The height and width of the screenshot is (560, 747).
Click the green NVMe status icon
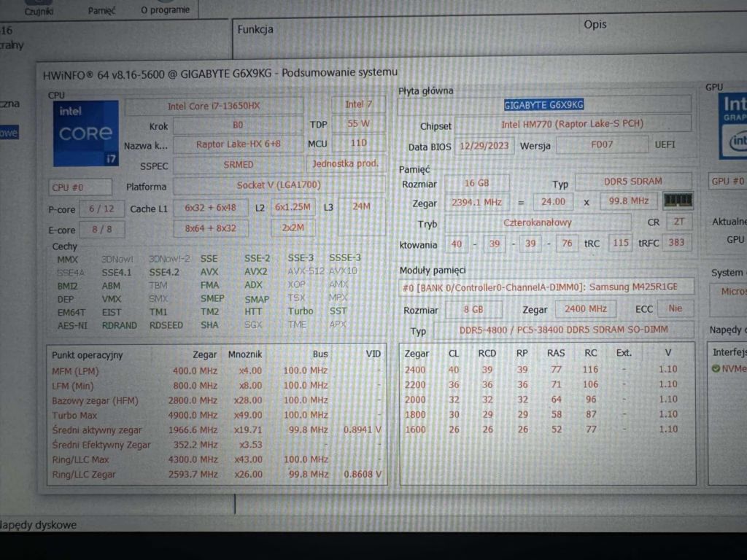[715, 368]
